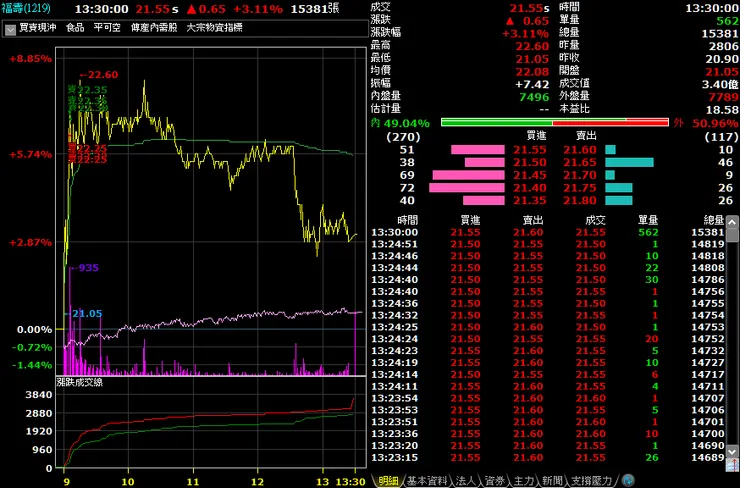740x488 pixels.
Task: Click total bid count (270)
Action: coord(403,137)
